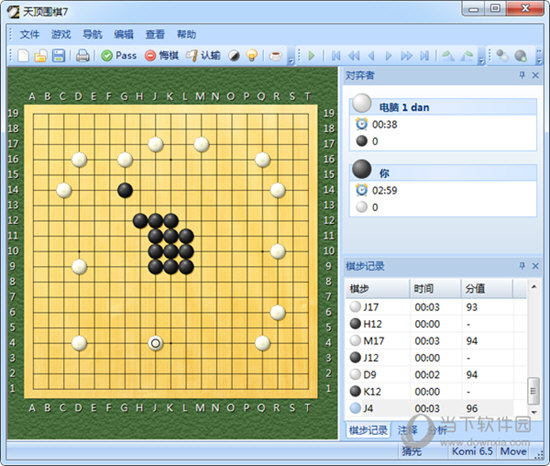Viewport: 550px width, 466px height.
Task: Fast forward several moves
Action: coord(407,55)
